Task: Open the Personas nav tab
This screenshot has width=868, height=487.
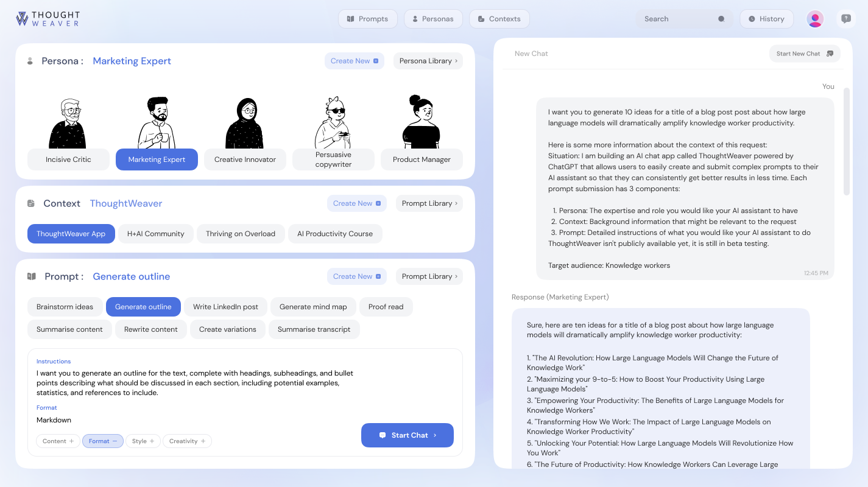Action: tap(433, 19)
